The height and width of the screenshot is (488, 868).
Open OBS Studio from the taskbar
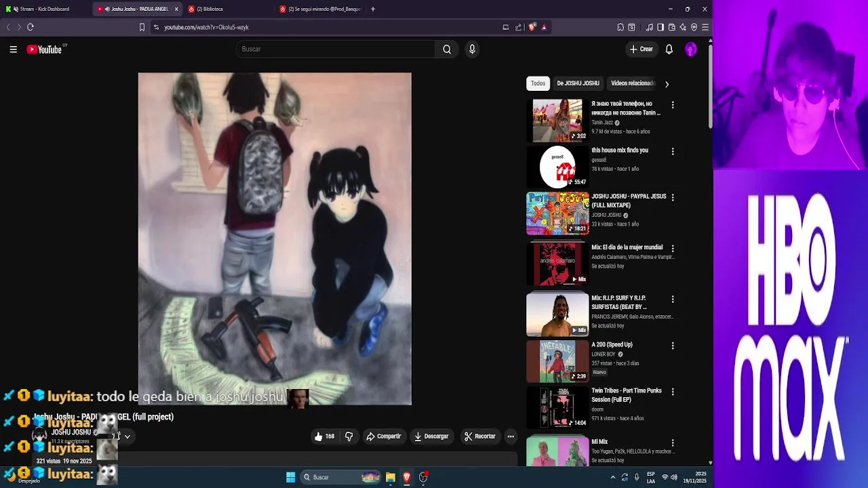point(423,477)
